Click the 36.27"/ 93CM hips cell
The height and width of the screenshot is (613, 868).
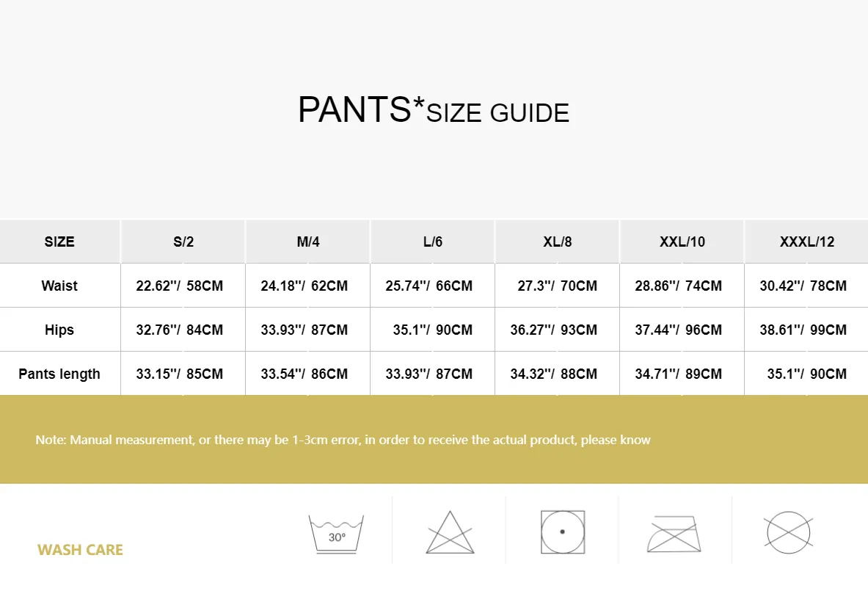click(553, 330)
